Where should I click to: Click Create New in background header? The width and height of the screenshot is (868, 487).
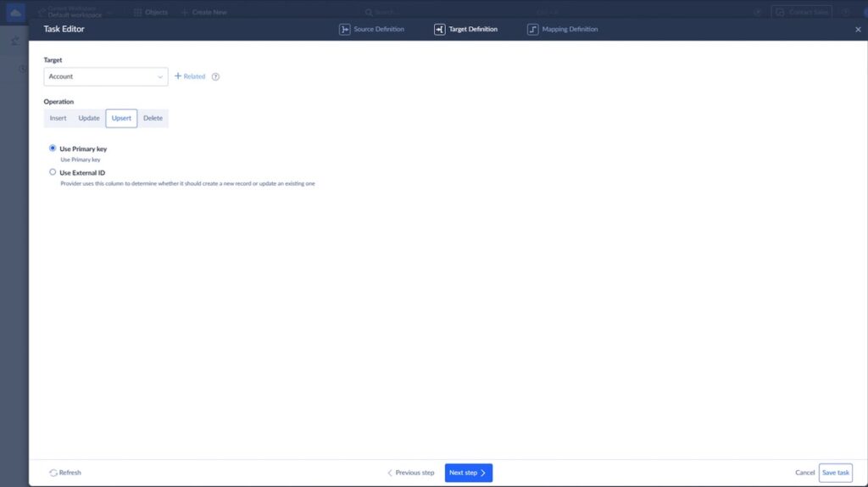[x=203, y=12]
